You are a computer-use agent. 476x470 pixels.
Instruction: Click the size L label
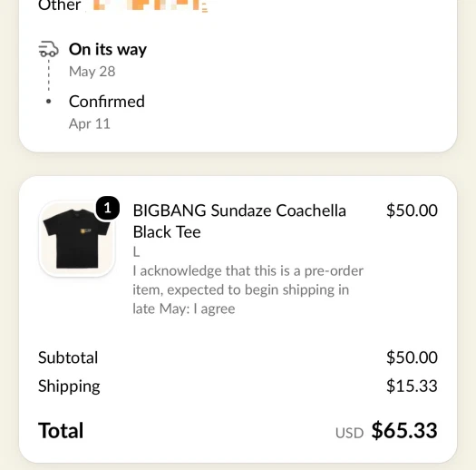tap(136, 252)
